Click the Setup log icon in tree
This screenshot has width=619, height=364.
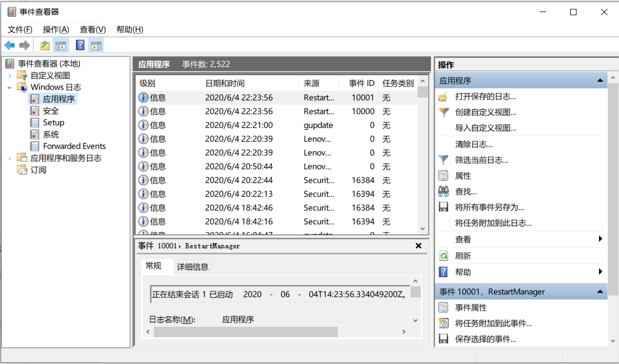(35, 123)
